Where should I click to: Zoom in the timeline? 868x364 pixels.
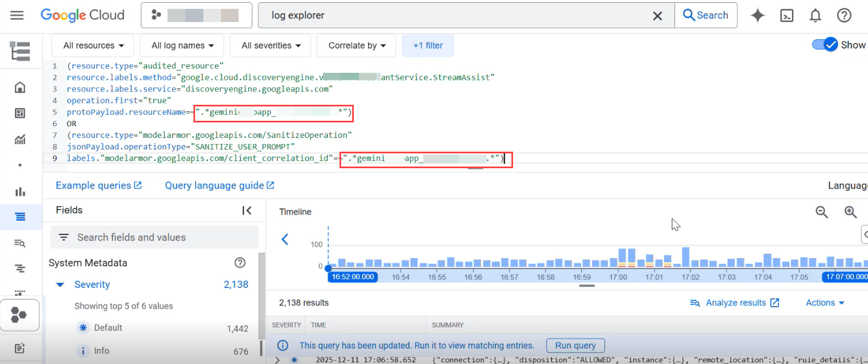(x=850, y=212)
